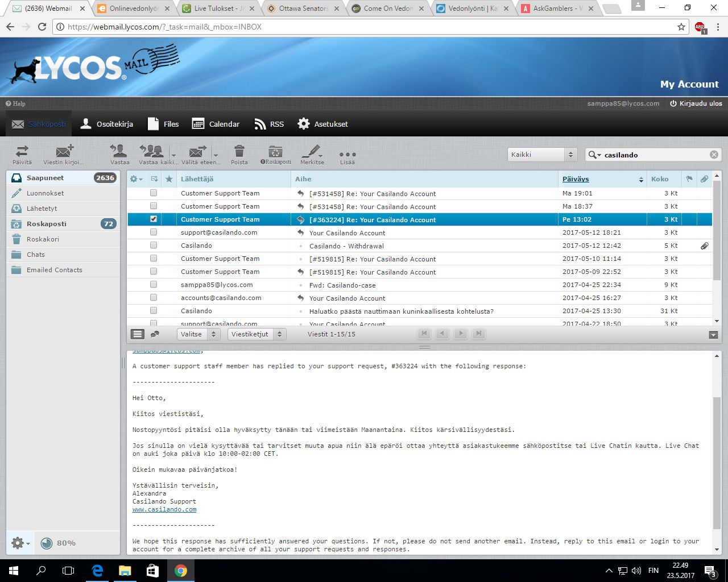The height and width of the screenshot is (582, 728).
Task: Open the search options magnifier dropdown
Action: tap(595, 155)
